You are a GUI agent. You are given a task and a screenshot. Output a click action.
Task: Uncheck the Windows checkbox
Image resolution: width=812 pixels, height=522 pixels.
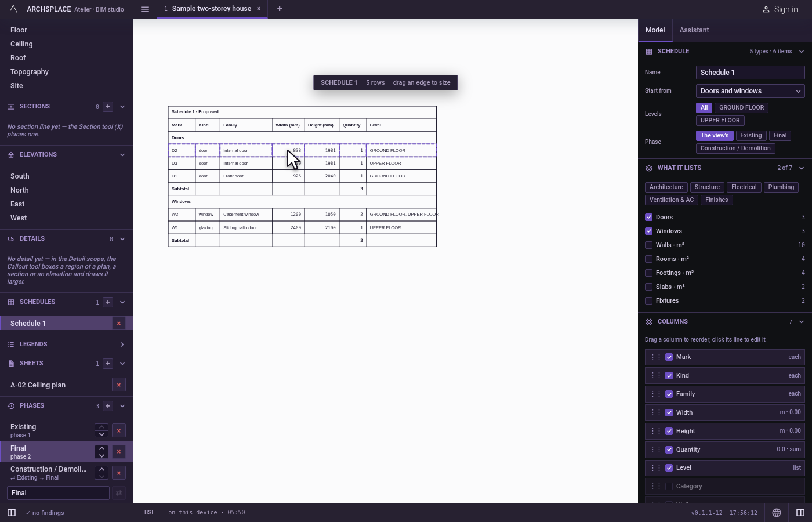[649, 231]
